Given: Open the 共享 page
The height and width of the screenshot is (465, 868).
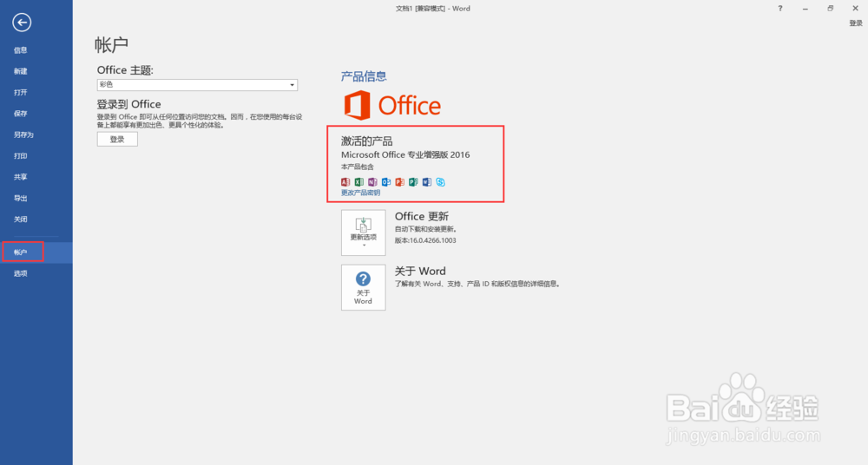Looking at the screenshot, I should click(x=21, y=177).
